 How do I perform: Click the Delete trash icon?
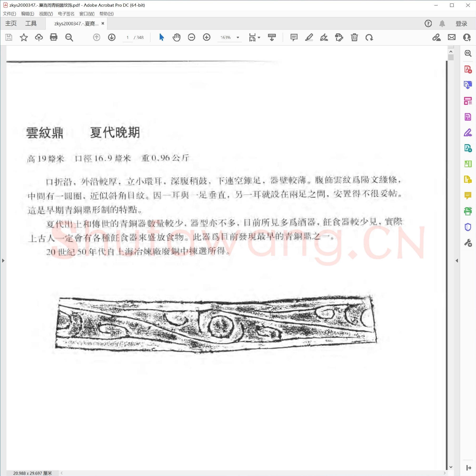coord(354,37)
